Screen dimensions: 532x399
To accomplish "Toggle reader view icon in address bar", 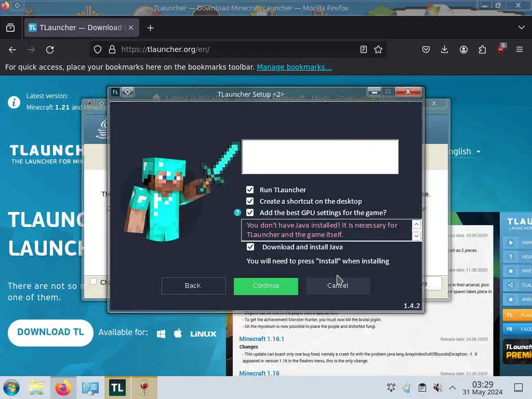I will pyautogui.click(x=363, y=49).
